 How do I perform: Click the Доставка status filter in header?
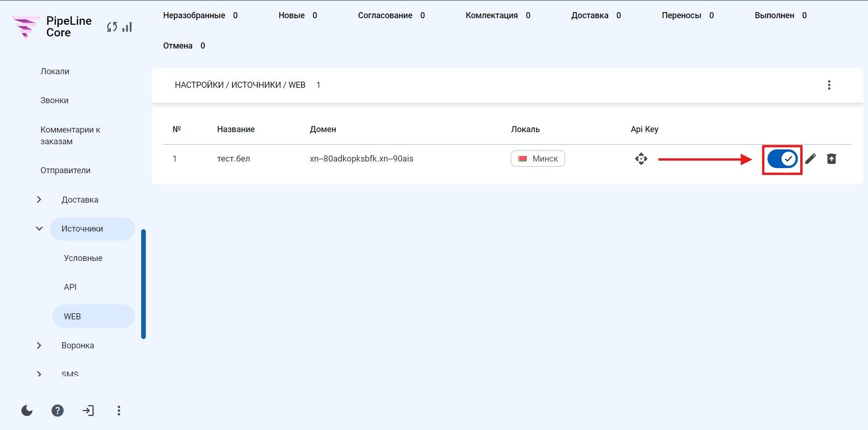[596, 15]
